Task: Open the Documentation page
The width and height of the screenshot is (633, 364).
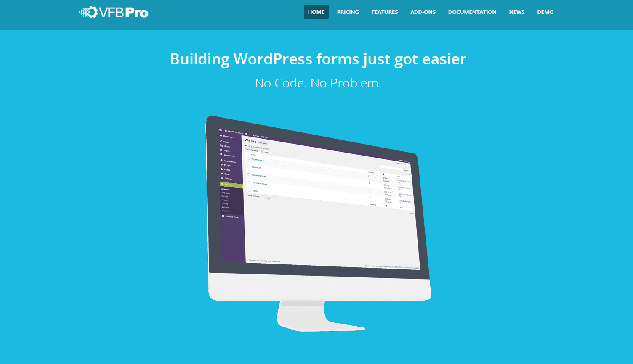Action: coord(472,12)
